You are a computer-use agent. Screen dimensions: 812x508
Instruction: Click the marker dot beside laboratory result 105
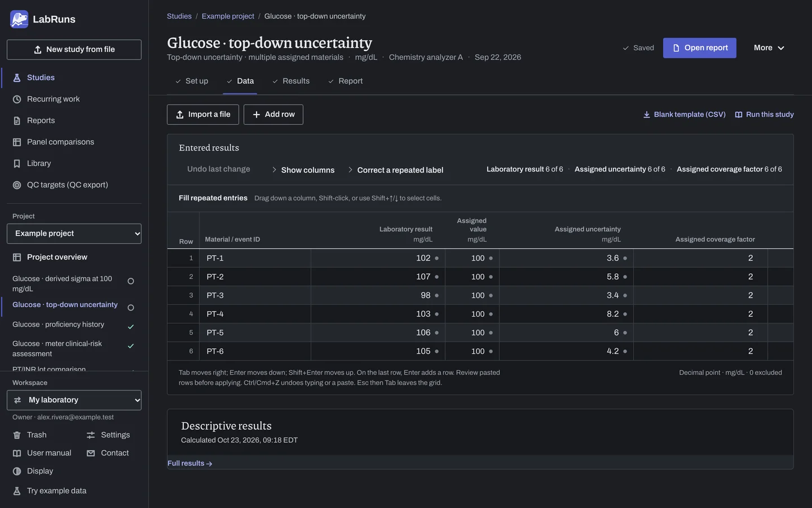pos(436,352)
